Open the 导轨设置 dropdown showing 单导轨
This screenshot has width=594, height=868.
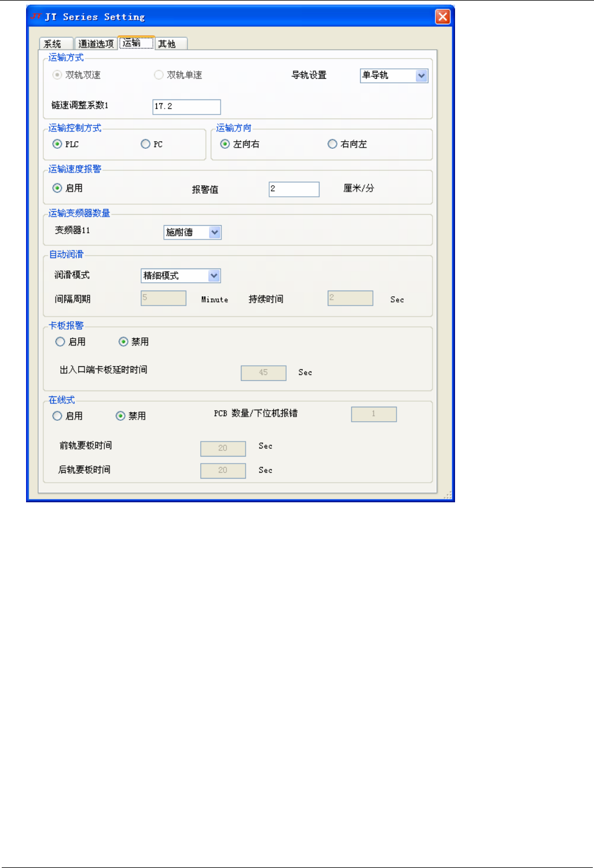click(x=394, y=76)
